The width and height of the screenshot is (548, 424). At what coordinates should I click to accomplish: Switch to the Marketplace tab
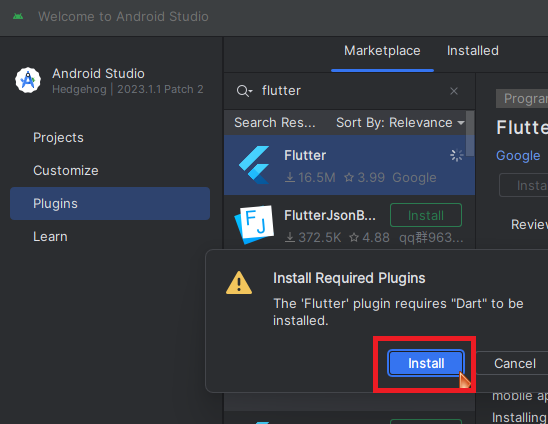tap(382, 51)
